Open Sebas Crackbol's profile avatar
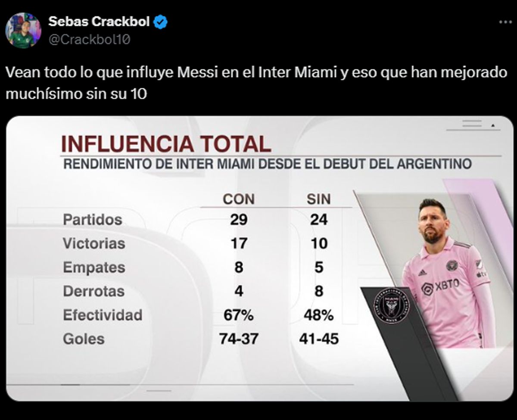 click(23, 31)
